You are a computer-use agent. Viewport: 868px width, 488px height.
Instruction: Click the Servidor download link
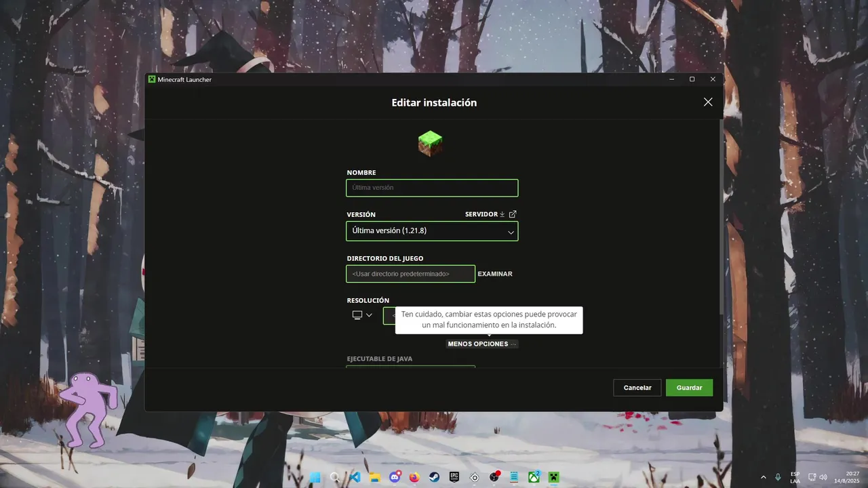coord(485,214)
